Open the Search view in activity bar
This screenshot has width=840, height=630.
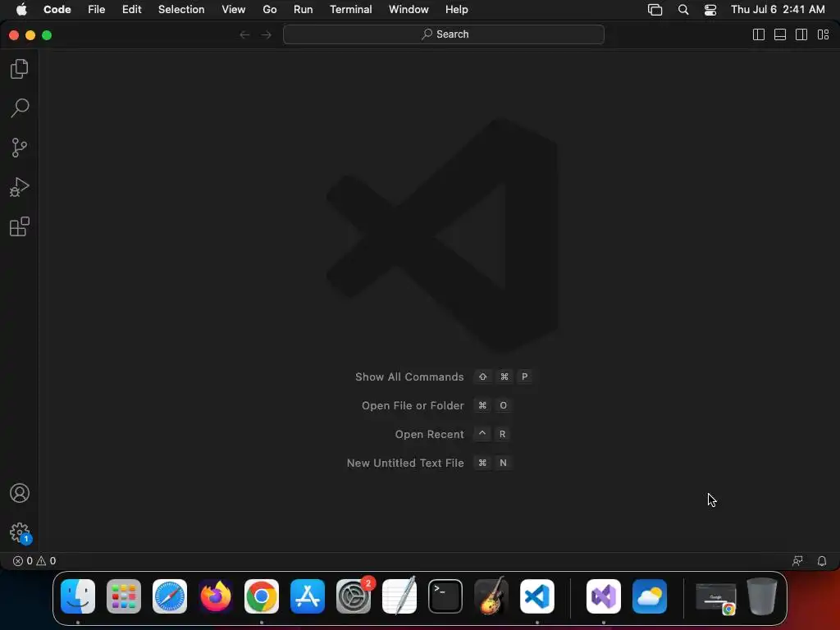(x=20, y=107)
